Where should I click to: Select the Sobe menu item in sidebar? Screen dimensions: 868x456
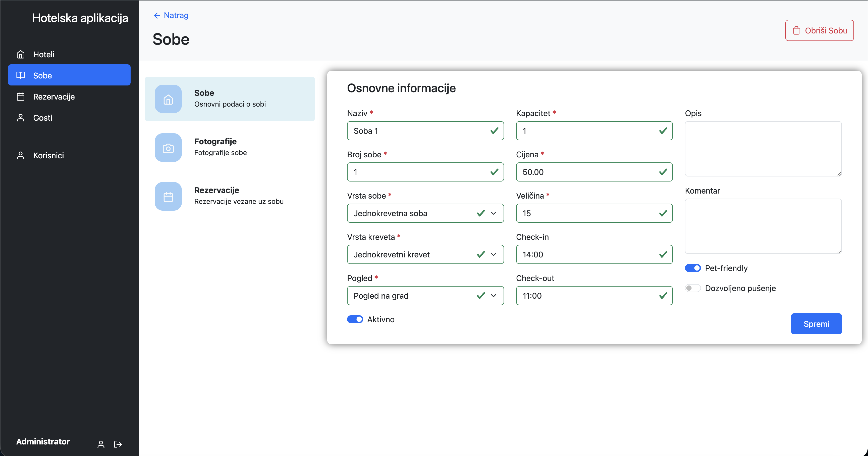[69, 75]
